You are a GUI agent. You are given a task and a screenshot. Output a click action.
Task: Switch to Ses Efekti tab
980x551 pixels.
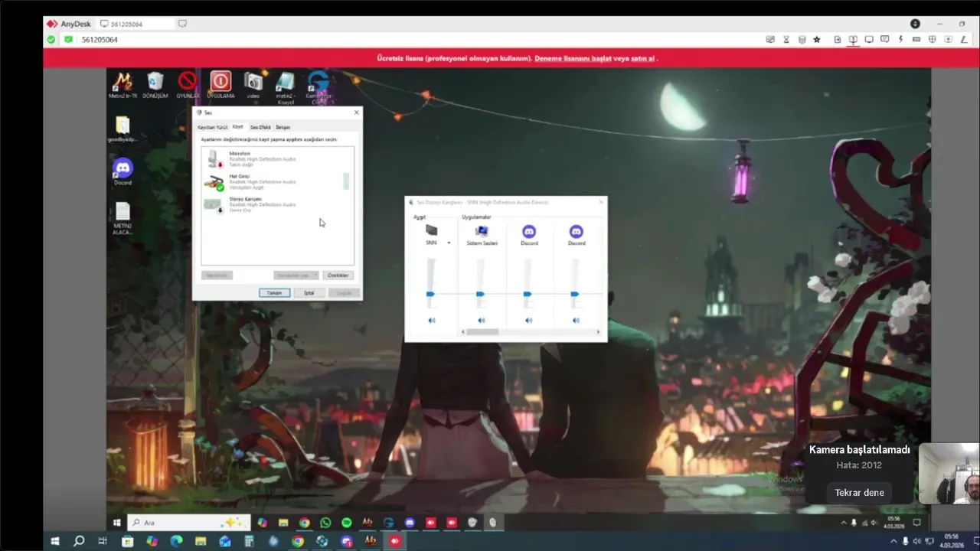click(260, 127)
